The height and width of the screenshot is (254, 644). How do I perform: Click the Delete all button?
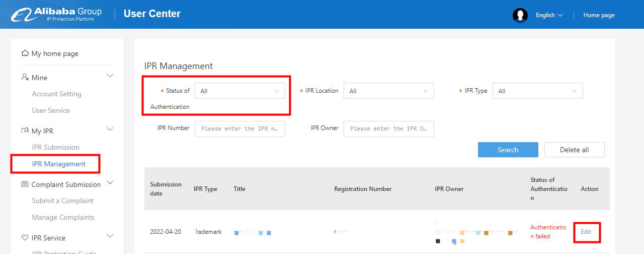point(575,150)
